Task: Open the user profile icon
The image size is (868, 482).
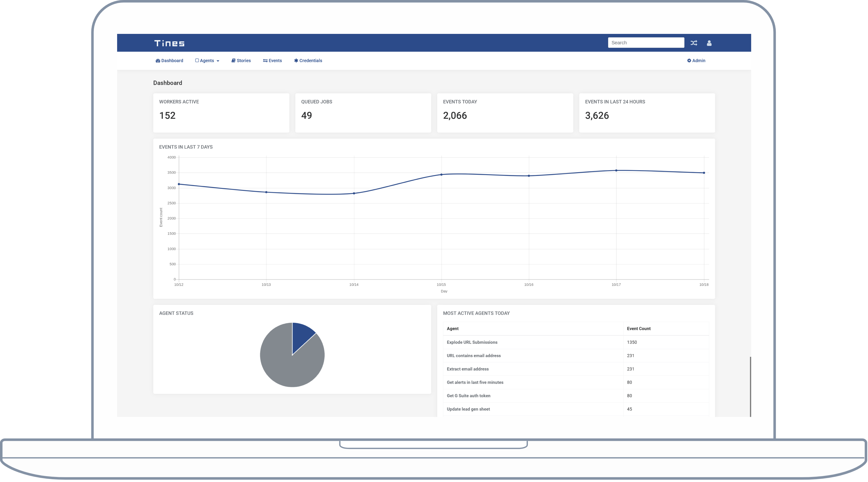Action: [x=709, y=43]
